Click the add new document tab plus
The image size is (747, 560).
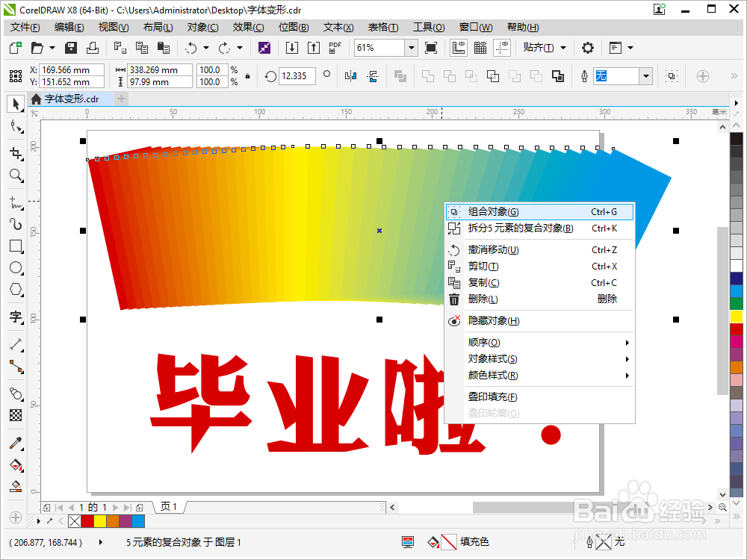[x=122, y=99]
